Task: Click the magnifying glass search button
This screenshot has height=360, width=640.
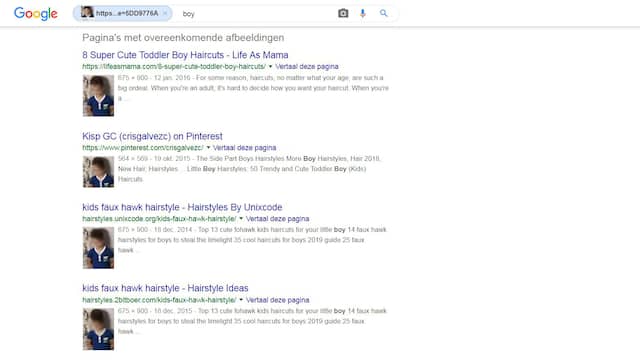Action: click(383, 13)
